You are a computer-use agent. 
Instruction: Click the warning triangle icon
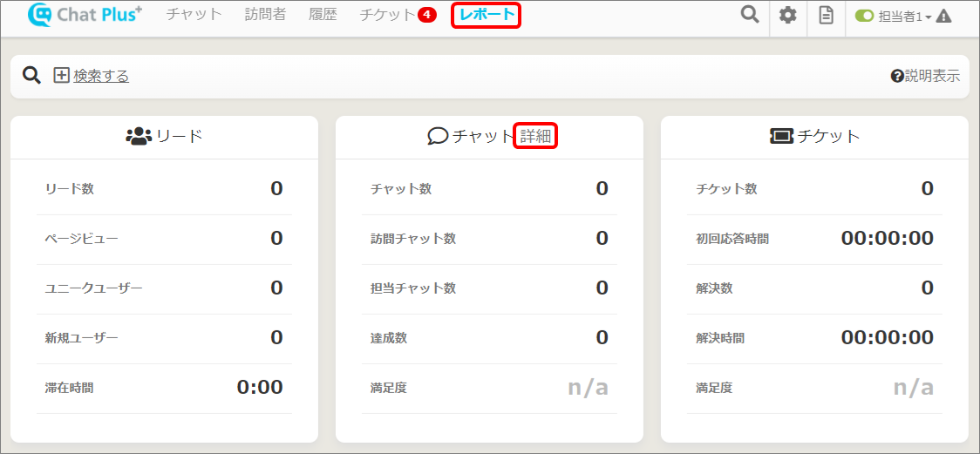click(943, 17)
